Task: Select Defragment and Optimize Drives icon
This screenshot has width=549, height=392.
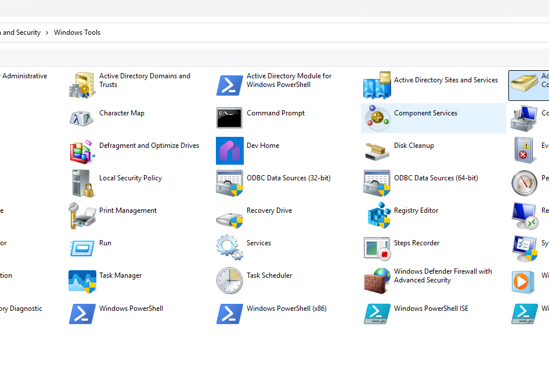Action: click(82, 151)
